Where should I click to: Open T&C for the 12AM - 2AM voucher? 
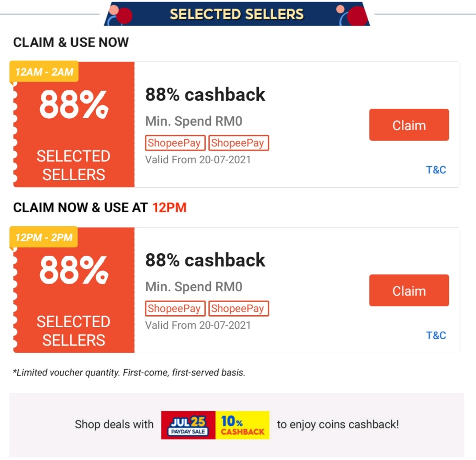pos(436,170)
